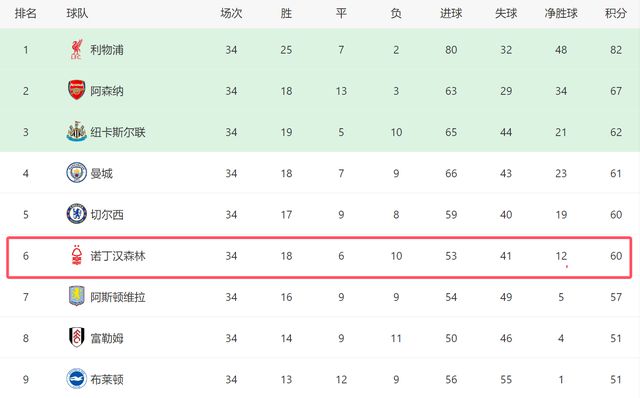Select the 纽卡斯尔联 team name
Viewport: 640px width, 398px height.
(x=118, y=132)
